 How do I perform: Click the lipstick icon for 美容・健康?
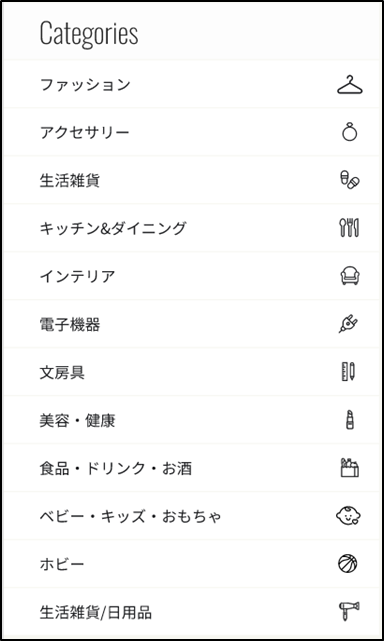point(349,420)
